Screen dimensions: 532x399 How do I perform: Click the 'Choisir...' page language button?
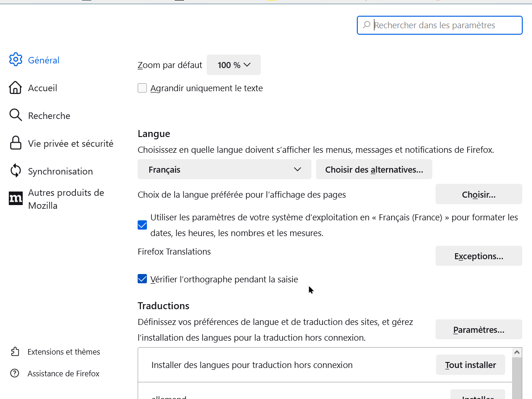(478, 194)
